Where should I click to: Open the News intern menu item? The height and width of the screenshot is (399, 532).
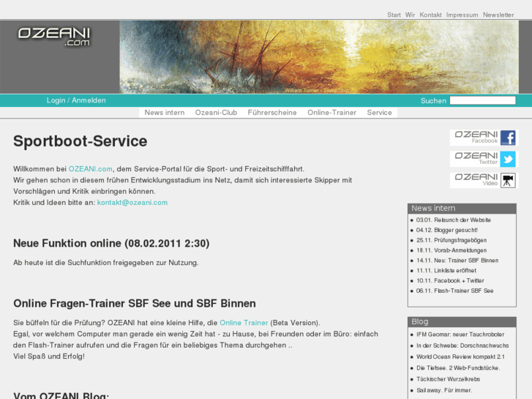pos(165,113)
